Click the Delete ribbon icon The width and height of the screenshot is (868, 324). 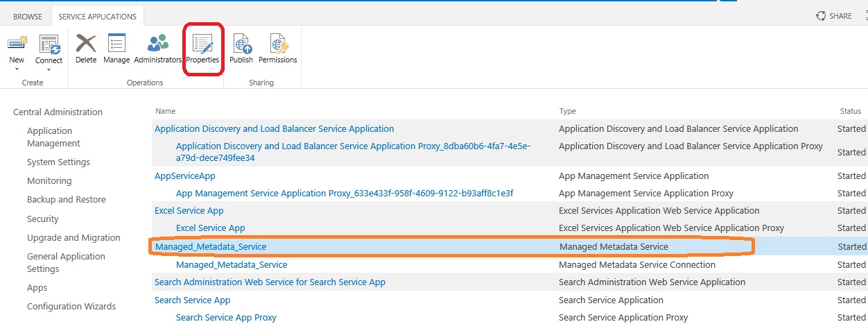[86, 44]
